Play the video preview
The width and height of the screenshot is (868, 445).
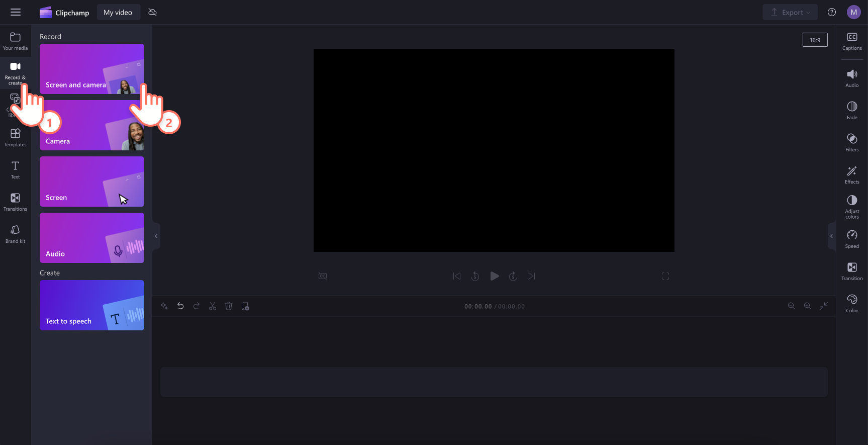tap(495, 276)
